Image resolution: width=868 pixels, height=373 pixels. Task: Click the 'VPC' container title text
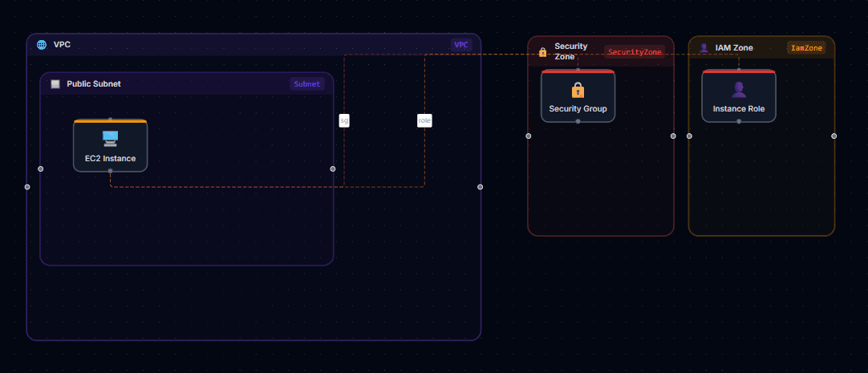[62, 45]
